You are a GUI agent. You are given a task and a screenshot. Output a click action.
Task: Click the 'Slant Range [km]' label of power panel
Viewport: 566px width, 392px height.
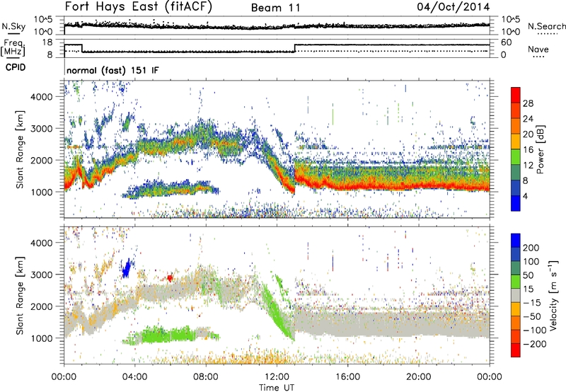[20, 149]
